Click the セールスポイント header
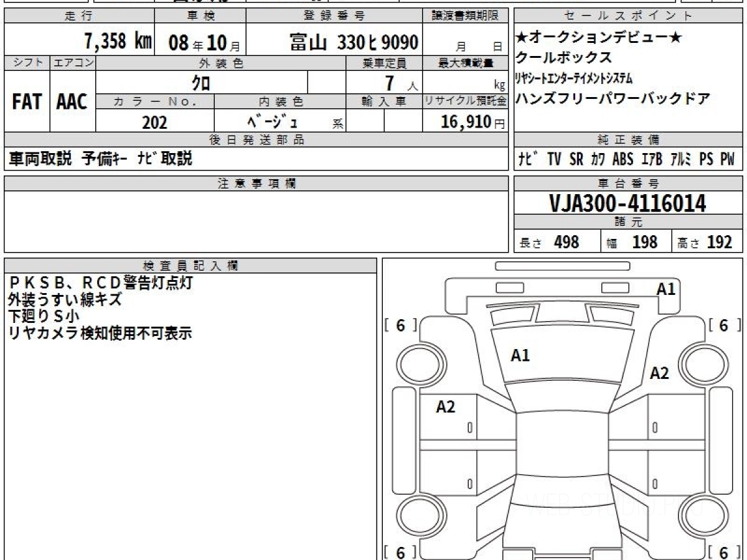 point(629,16)
